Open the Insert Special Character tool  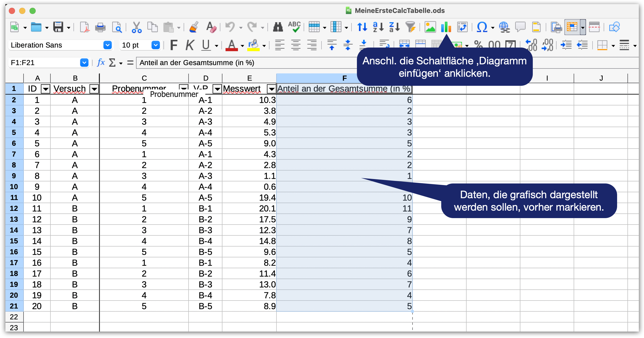coord(483,27)
